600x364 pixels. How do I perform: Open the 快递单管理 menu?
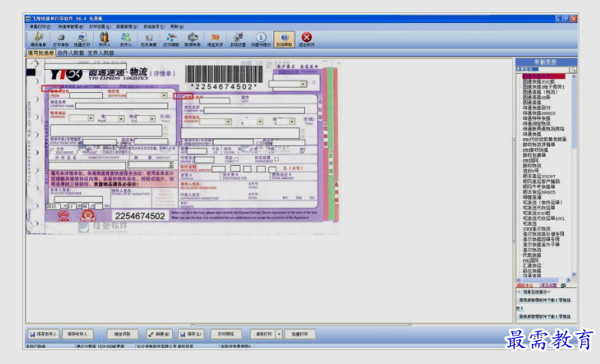[71, 27]
